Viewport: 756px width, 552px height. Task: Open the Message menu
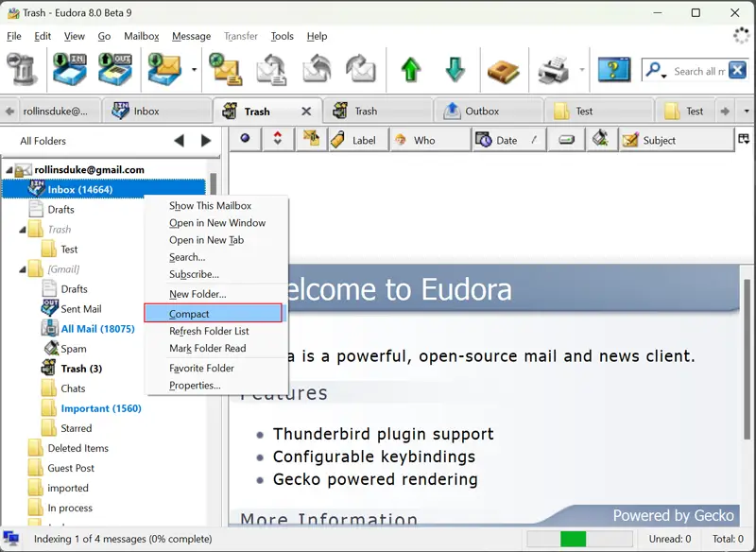coord(192,36)
